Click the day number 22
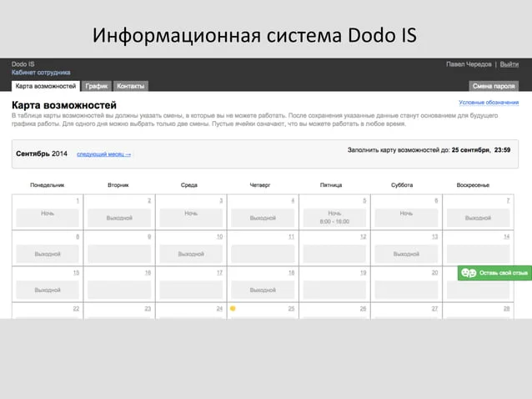The height and width of the screenshot is (399, 532). [x=76, y=309]
